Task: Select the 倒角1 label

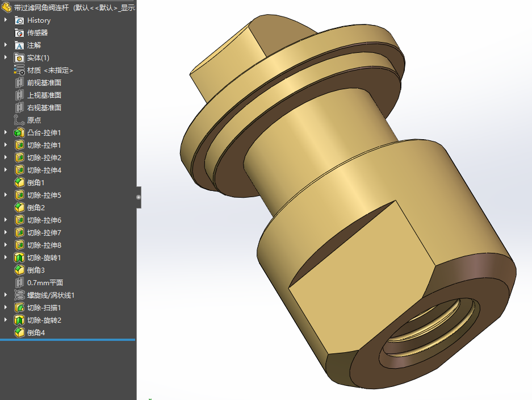Action: coord(36,183)
